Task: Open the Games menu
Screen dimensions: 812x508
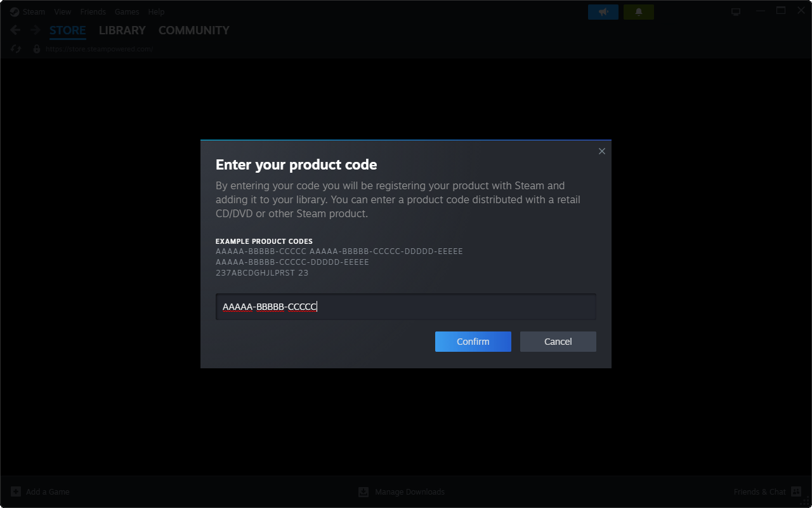Action: click(x=127, y=11)
